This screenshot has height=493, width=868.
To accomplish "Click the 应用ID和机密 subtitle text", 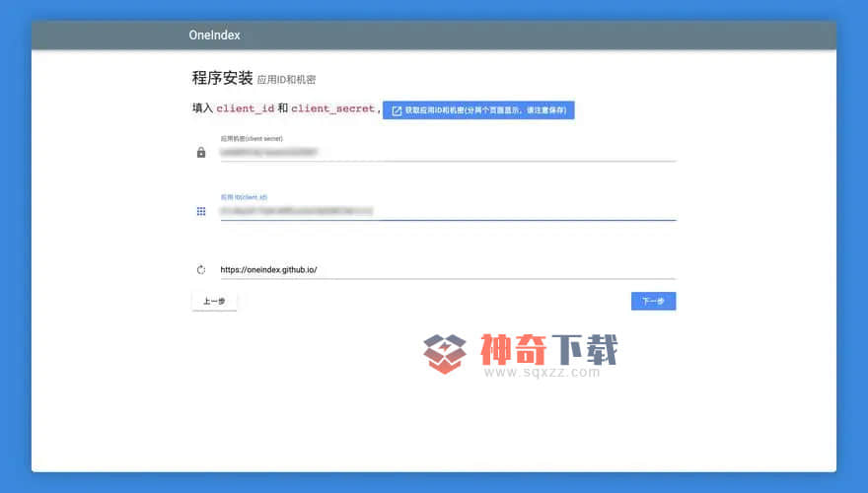I will pyautogui.click(x=286, y=80).
